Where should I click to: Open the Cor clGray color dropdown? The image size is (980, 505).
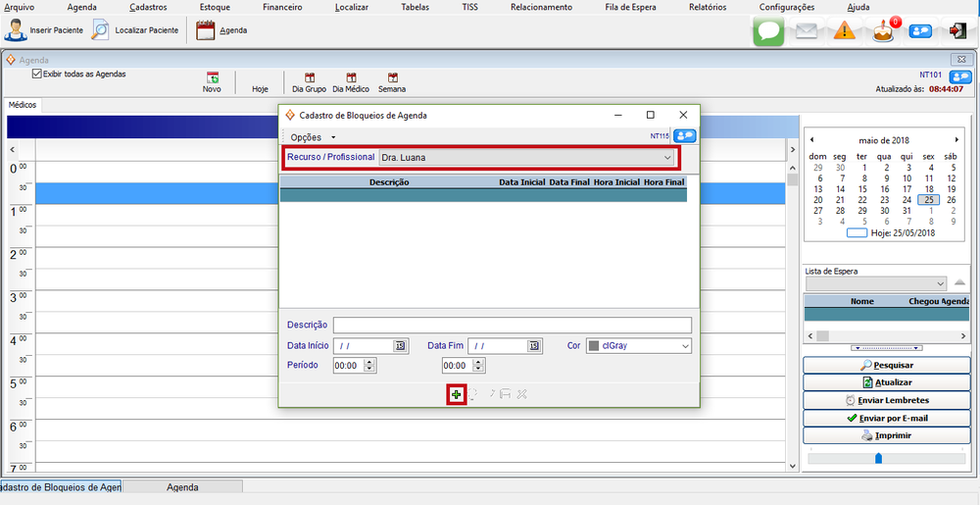[x=684, y=346]
